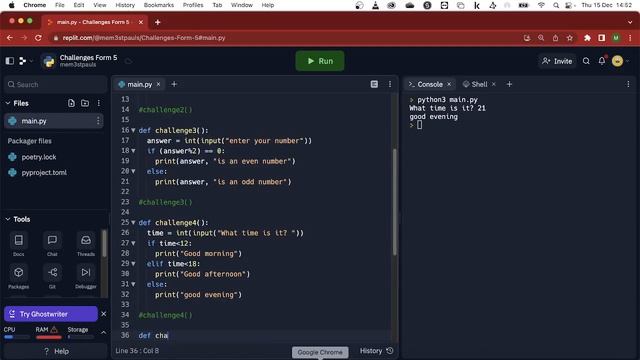Close the Shell tab

493,84
